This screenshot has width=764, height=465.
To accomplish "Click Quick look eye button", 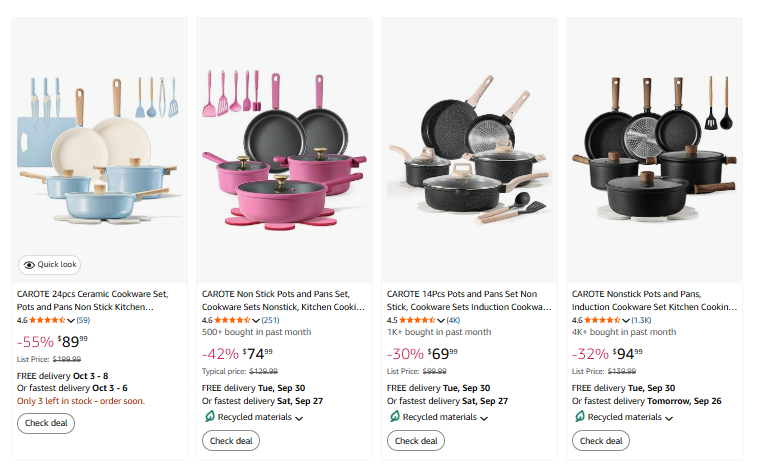I will (49, 265).
